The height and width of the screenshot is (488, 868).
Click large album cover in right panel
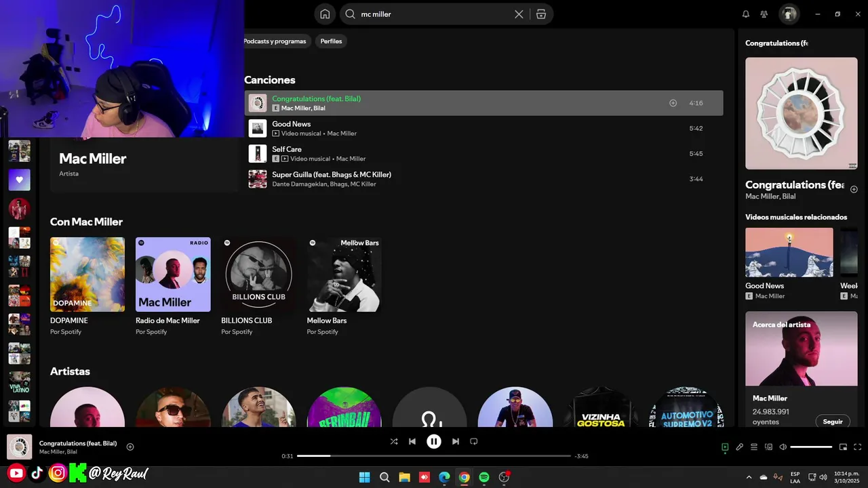[802, 113]
